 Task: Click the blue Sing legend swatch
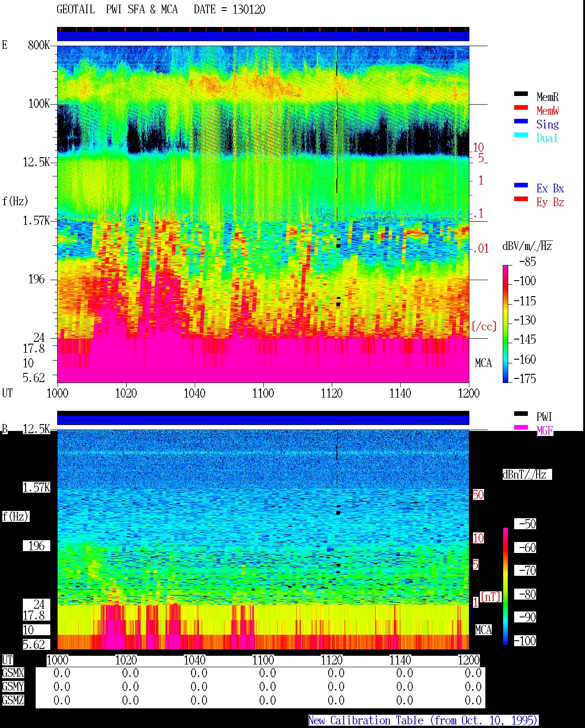pyautogui.click(x=521, y=122)
